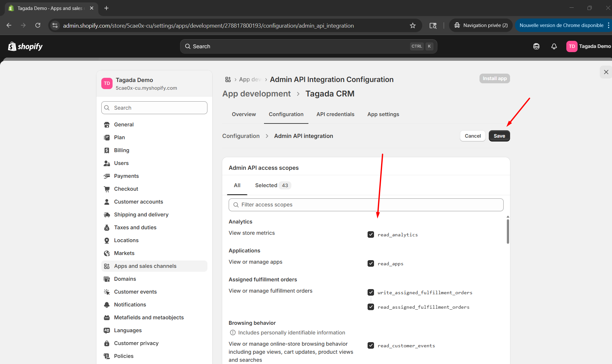The width and height of the screenshot is (612, 364).
Task: Click the Markets globe icon
Action: 107,253
